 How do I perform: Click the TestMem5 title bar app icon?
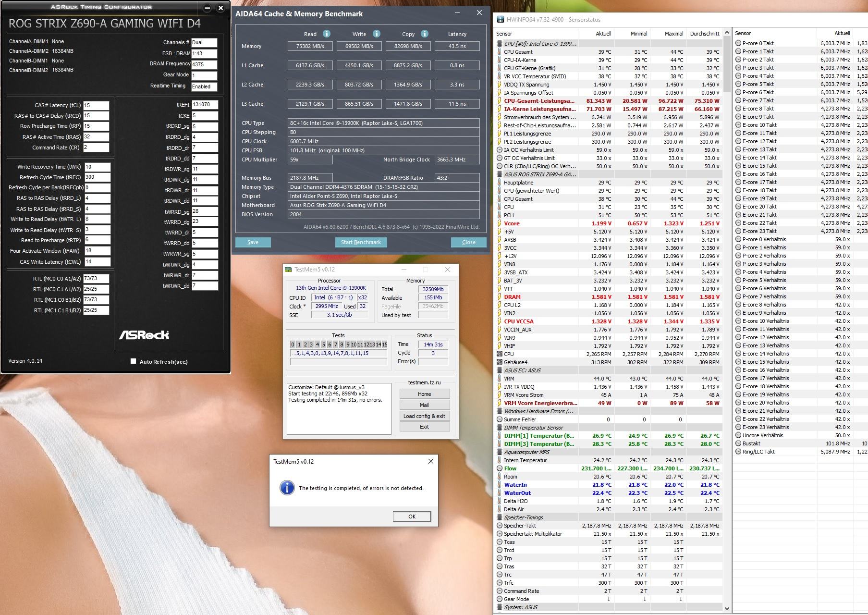[289, 270]
